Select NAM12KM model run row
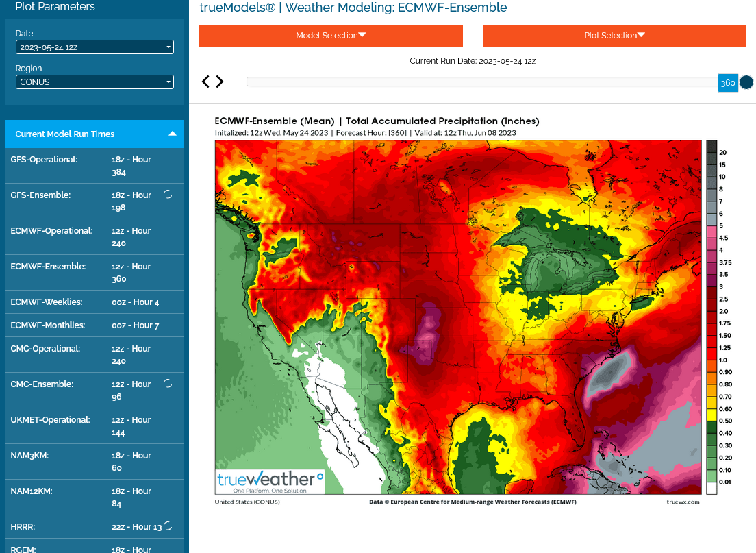The width and height of the screenshot is (756, 553). (94, 497)
